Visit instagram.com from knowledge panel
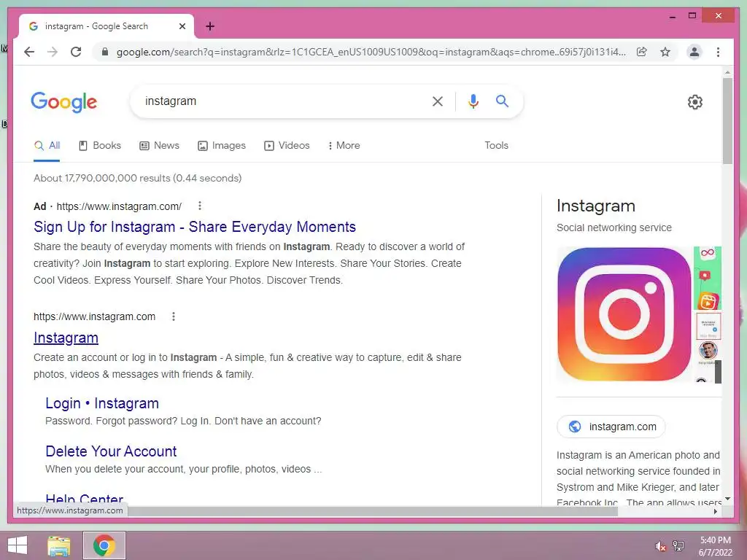The image size is (747, 560). click(611, 427)
